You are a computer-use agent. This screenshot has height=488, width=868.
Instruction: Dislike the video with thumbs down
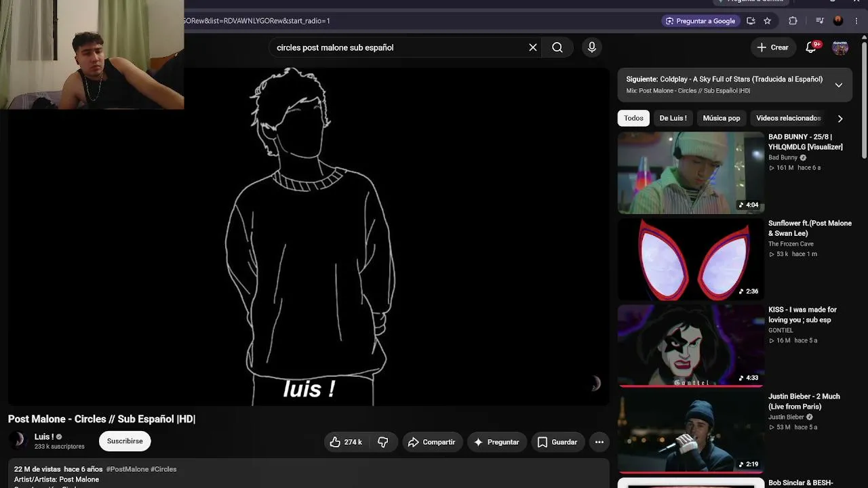coord(383,442)
